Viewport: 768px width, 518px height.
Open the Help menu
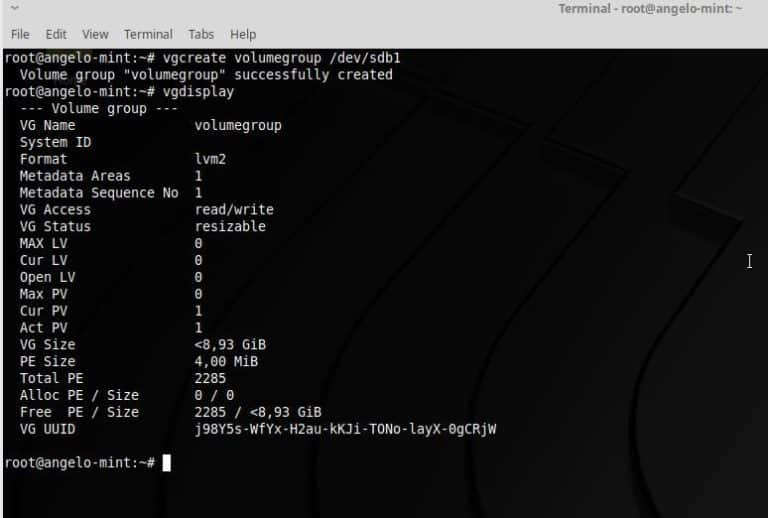[243, 34]
